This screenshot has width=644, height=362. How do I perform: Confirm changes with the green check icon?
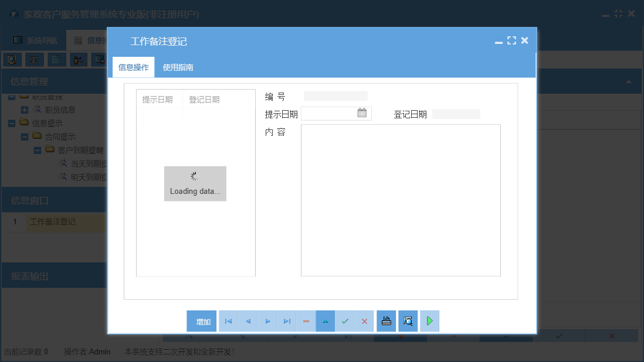pyautogui.click(x=345, y=321)
